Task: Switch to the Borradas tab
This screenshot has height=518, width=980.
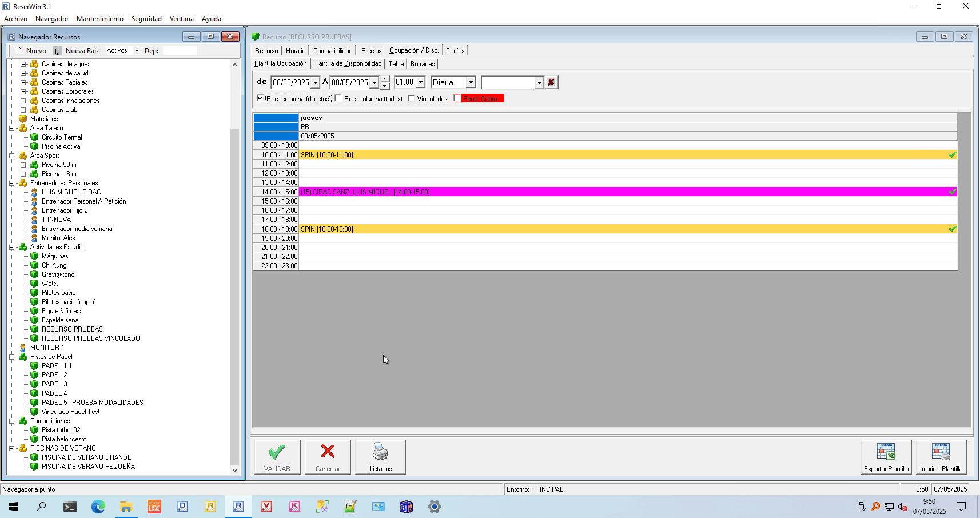Action: pyautogui.click(x=423, y=64)
